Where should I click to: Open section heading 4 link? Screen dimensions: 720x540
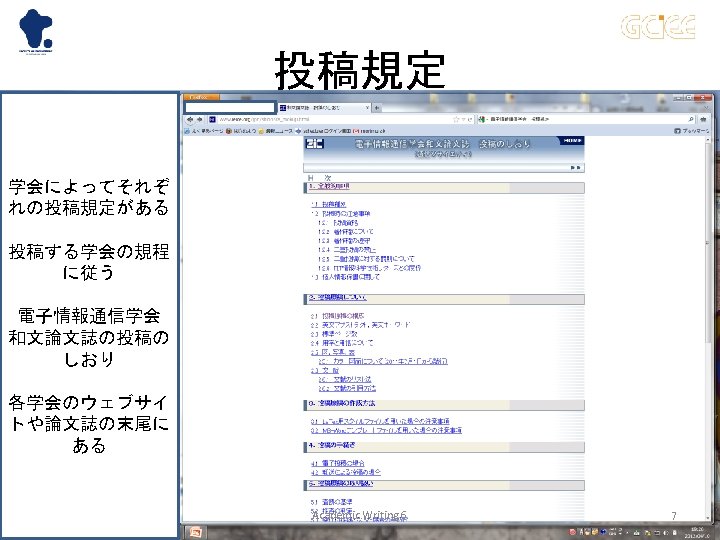[332, 445]
